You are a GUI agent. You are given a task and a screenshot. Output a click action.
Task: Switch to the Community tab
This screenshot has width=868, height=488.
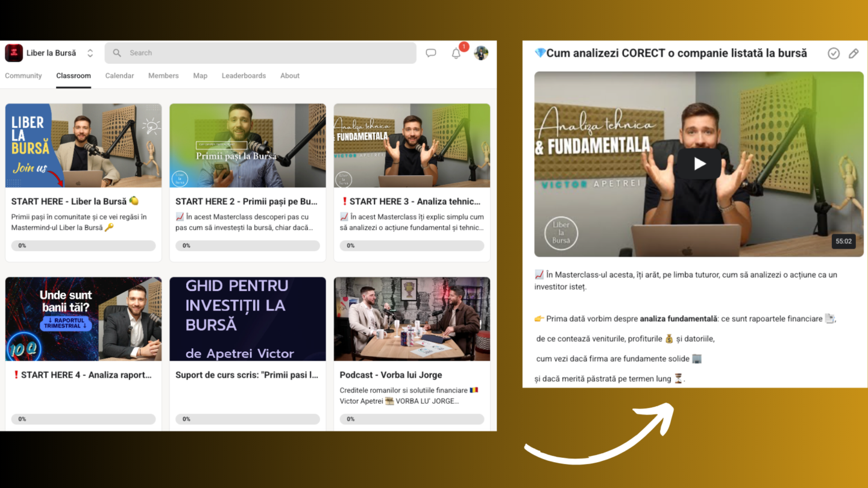pyautogui.click(x=24, y=76)
